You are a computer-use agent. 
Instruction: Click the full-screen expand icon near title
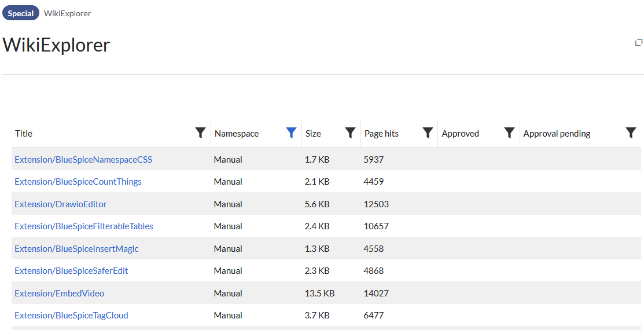[x=639, y=42]
